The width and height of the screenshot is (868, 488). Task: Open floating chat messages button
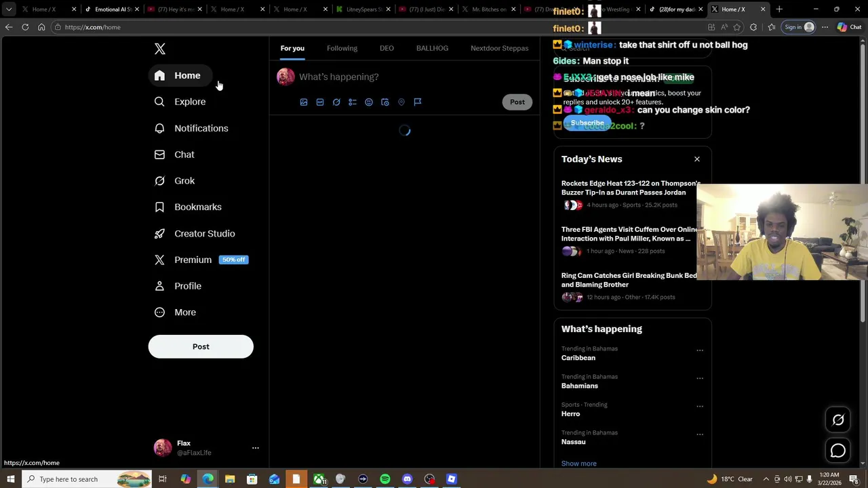[x=838, y=451]
